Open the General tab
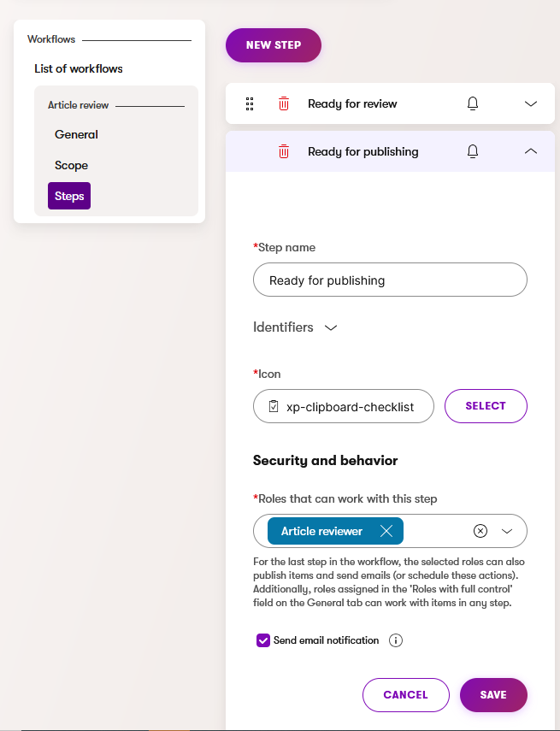The width and height of the screenshot is (560, 731). coord(76,134)
